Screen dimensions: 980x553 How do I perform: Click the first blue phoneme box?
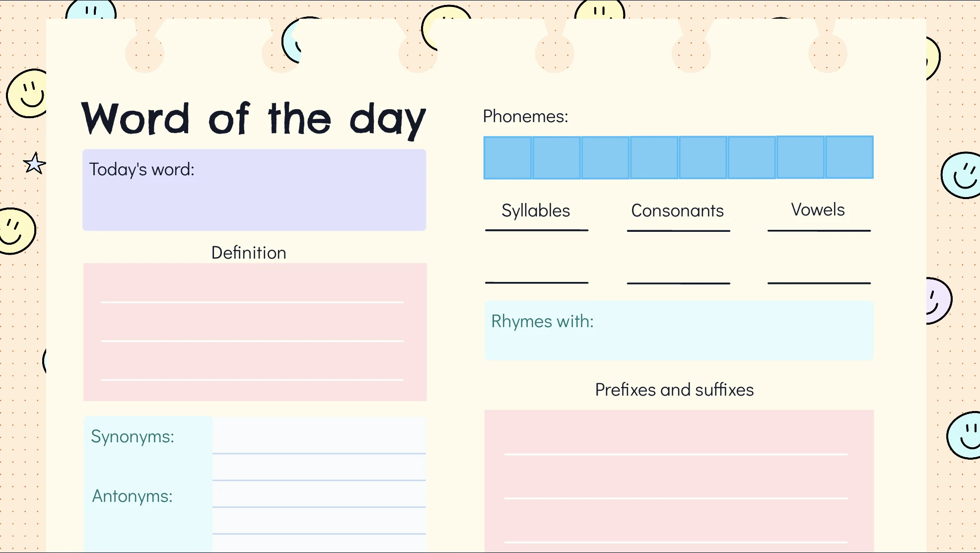pyautogui.click(x=508, y=158)
